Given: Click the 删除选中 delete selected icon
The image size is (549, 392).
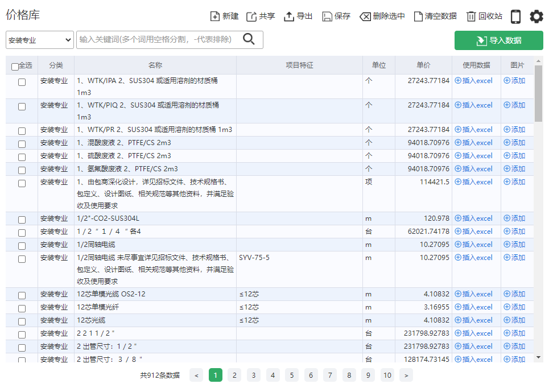Looking at the screenshot, I should tap(365, 16).
